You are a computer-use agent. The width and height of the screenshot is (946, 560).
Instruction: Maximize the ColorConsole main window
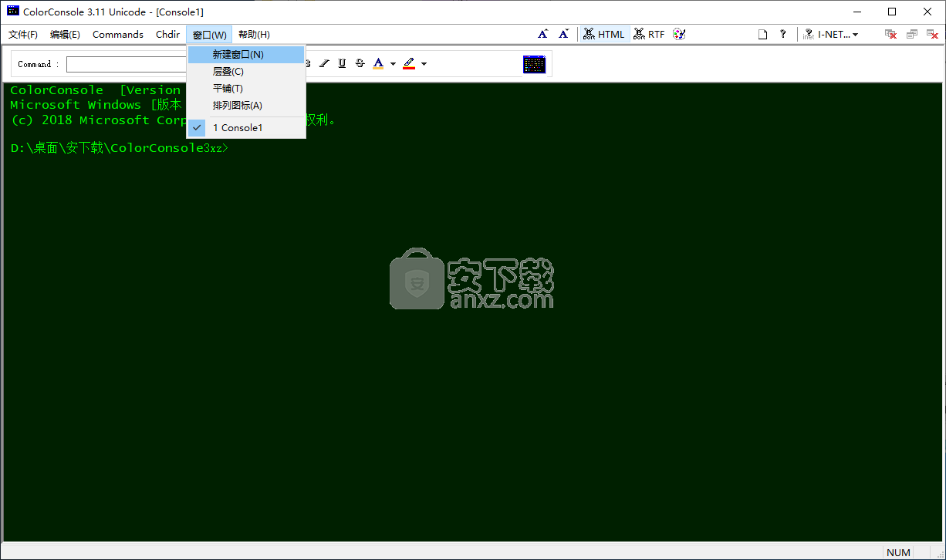[892, 12]
